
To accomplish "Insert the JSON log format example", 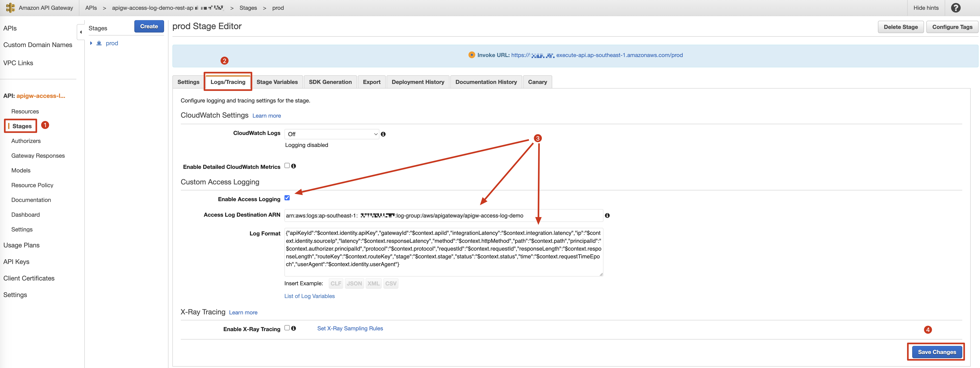I will [x=354, y=283].
